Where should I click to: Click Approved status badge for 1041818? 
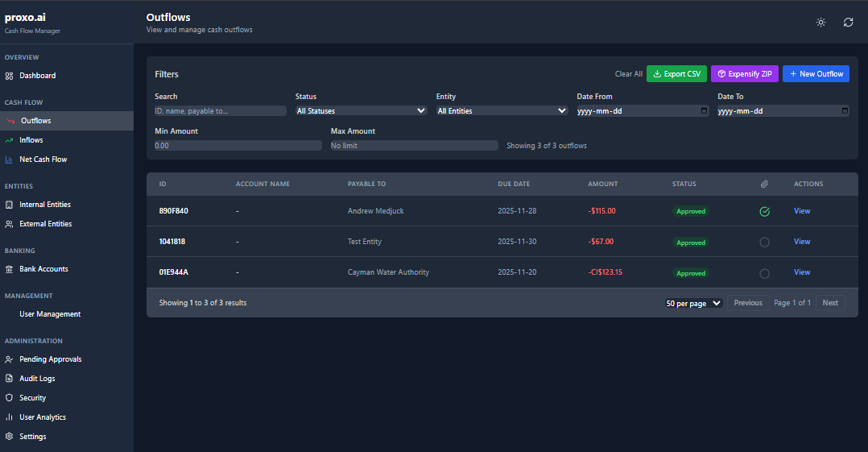[691, 243]
